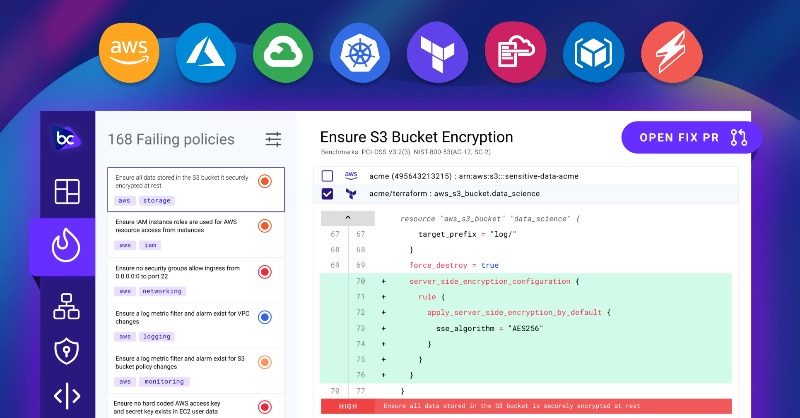The image size is (800, 418).
Task: Open the S3 bucket policy changes card
Action: [x=196, y=371]
